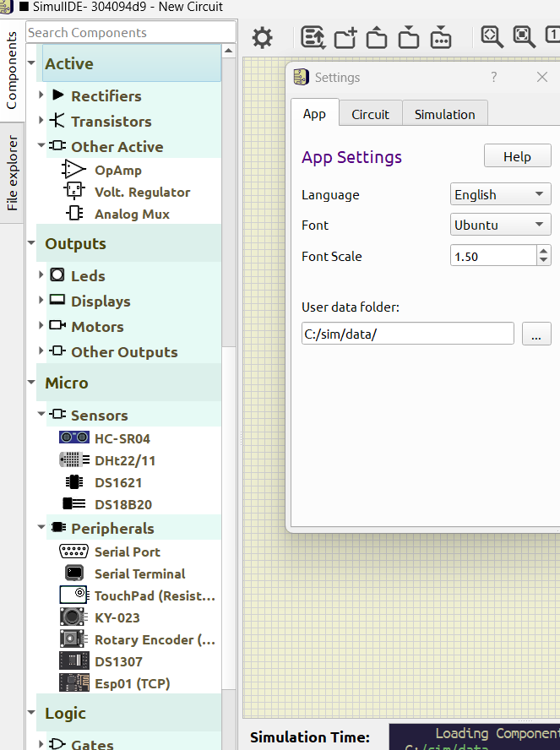Viewport: 560px width, 750px height.
Task: Click the Open Circuit folder icon
Action: [x=377, y=38]
